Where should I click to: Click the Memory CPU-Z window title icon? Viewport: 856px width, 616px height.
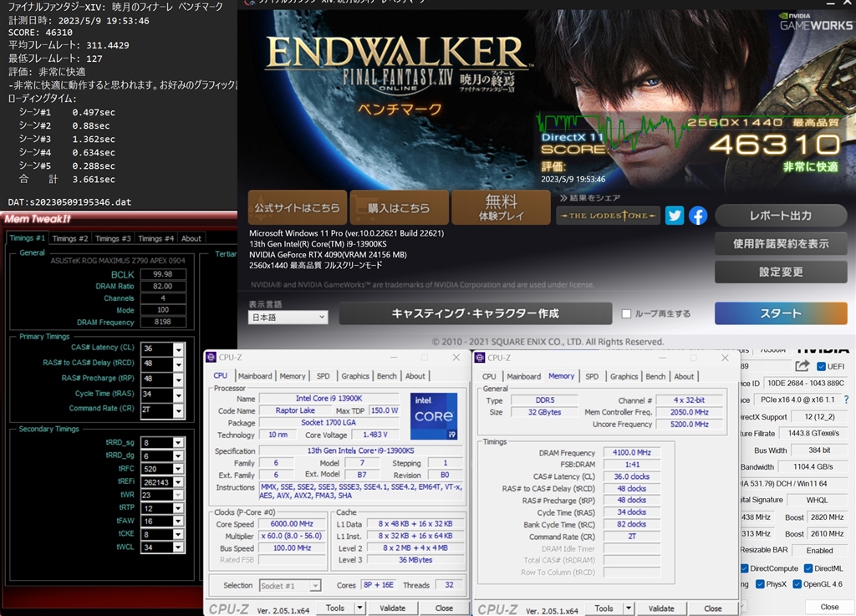tap(480, 358)
